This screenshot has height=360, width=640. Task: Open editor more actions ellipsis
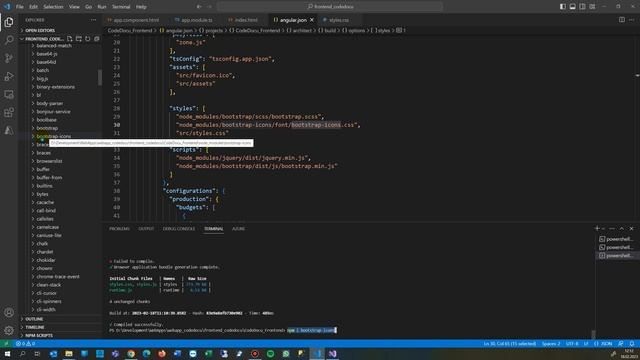click(x=631, y=20)
